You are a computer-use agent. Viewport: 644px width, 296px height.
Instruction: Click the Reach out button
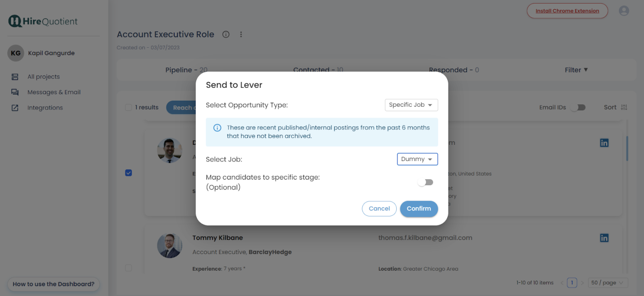coord(181,108)
